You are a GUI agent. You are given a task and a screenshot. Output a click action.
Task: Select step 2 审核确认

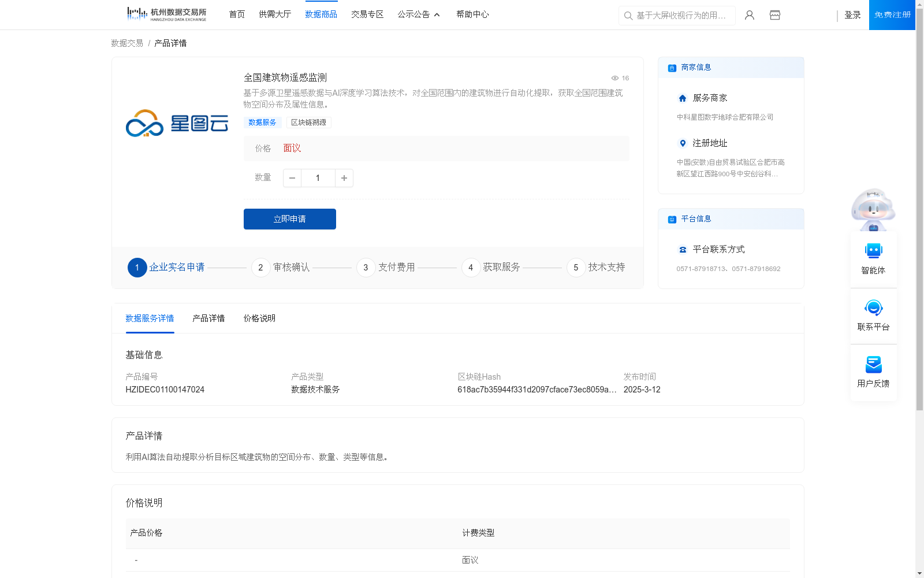point(281,268)
